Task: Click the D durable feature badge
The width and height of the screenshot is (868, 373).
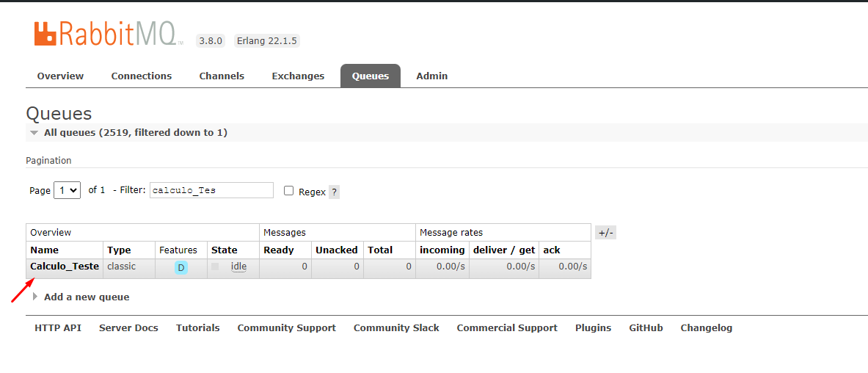Action: [x=181, y=268]
